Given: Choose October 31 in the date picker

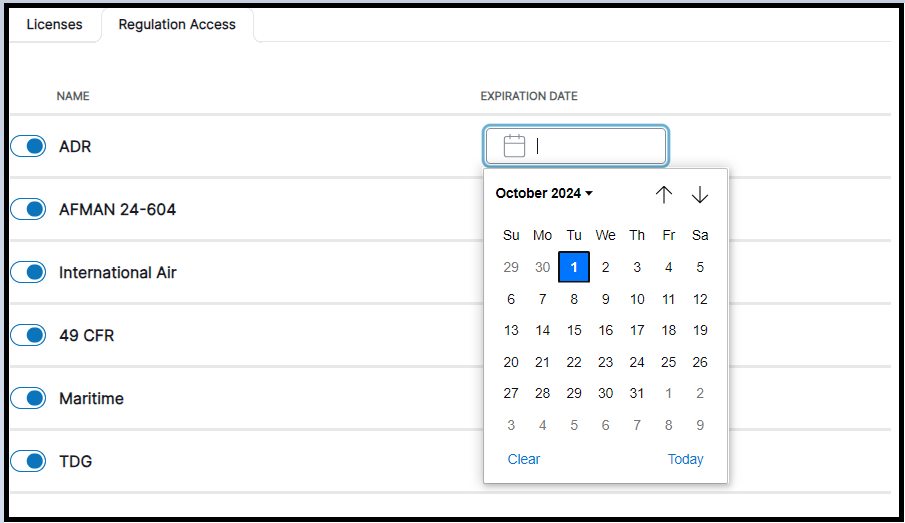Looking at the screenshot, I should [637, 393].
